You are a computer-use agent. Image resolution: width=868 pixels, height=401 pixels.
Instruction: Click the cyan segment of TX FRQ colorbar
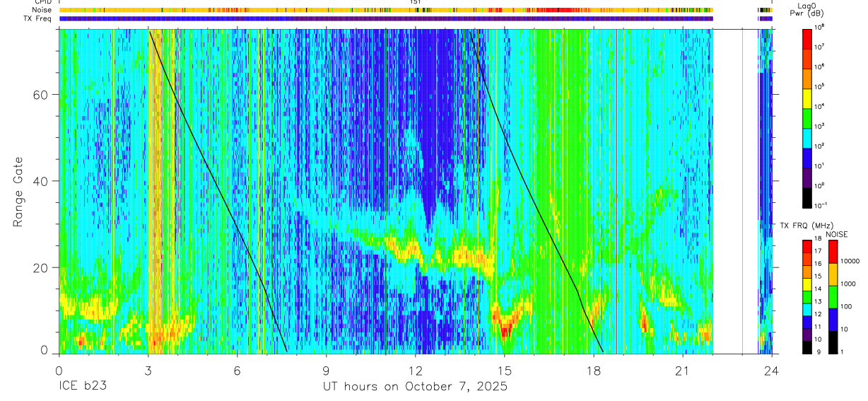coord(807,309)
